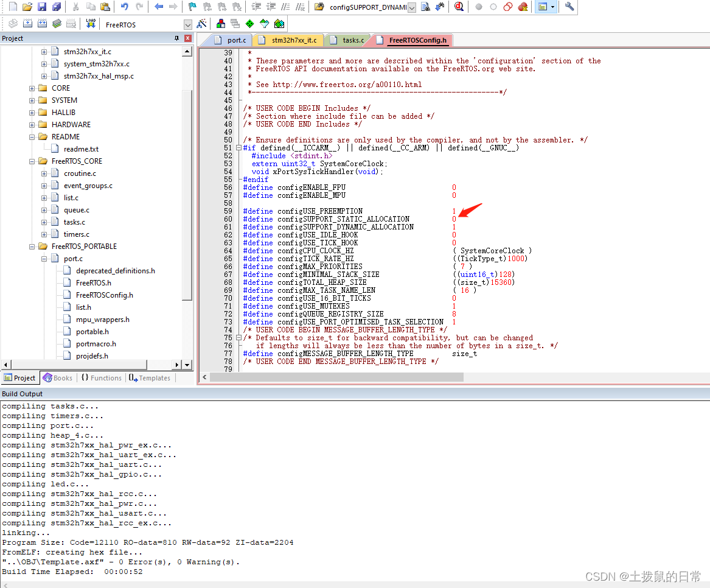This screenshot has height=588, width=710.
Task: Create a new file with toolbar icon
Action: pyautogui.click(x=13, y=7)
